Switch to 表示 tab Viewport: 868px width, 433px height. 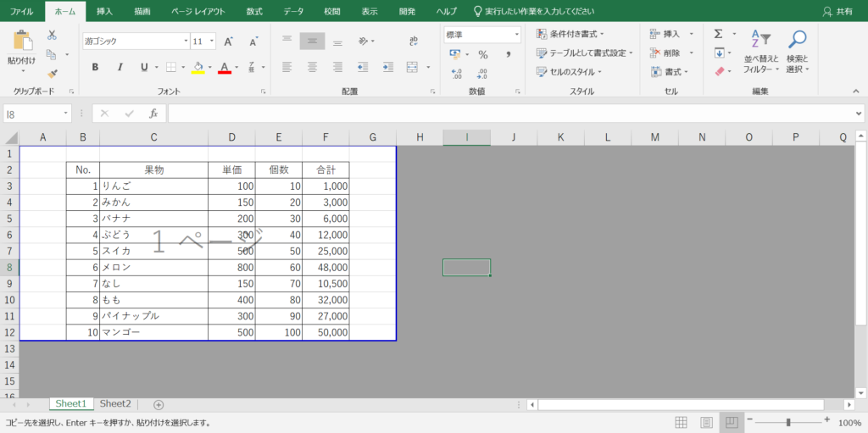pyautogui.click(x=370, y=11)
